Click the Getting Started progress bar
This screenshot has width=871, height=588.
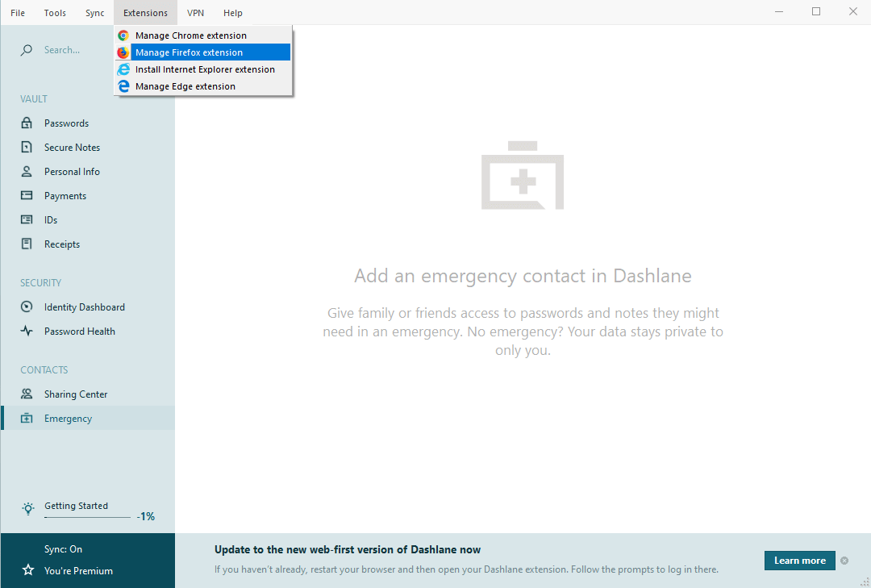pyautogui.click(x=87, y=517)
